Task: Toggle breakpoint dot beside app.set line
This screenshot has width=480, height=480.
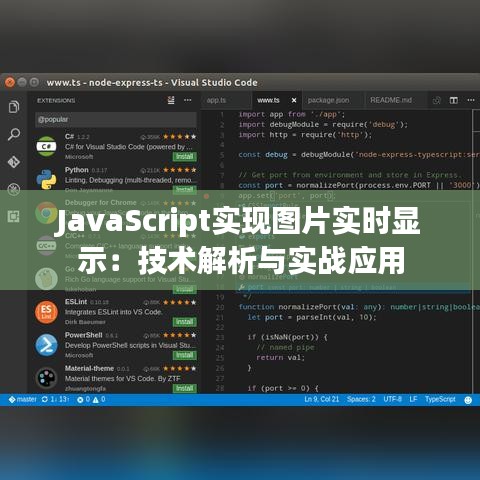Action: [x=206, y=196]
